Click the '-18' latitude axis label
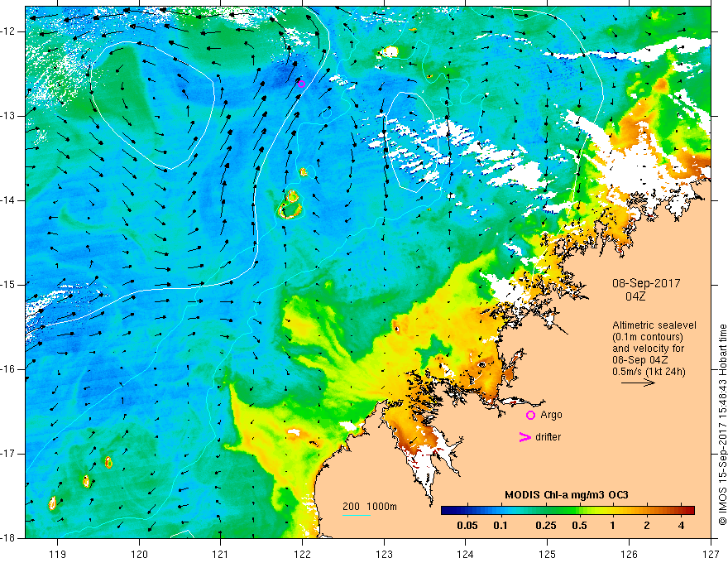This screenshot has width=728, height=563. (9, 538)
